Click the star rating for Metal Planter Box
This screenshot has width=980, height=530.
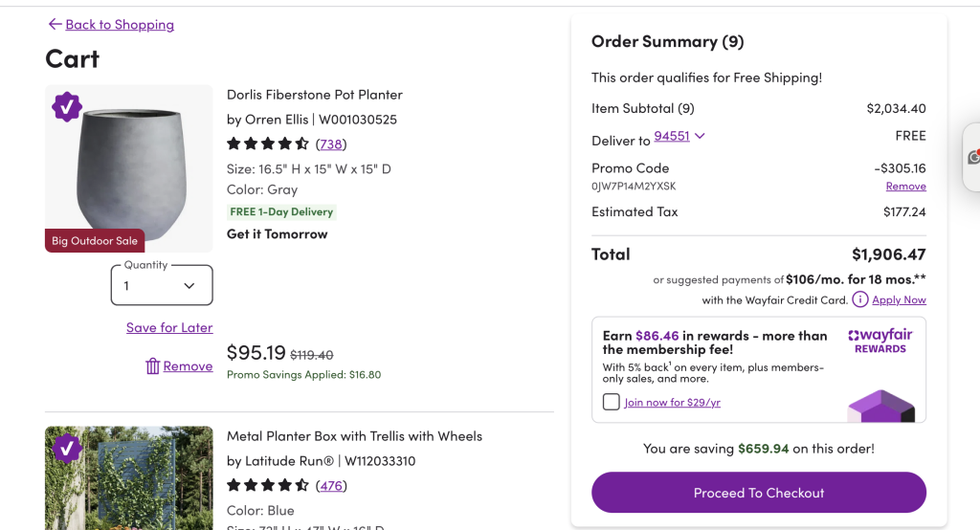(267, 485)
